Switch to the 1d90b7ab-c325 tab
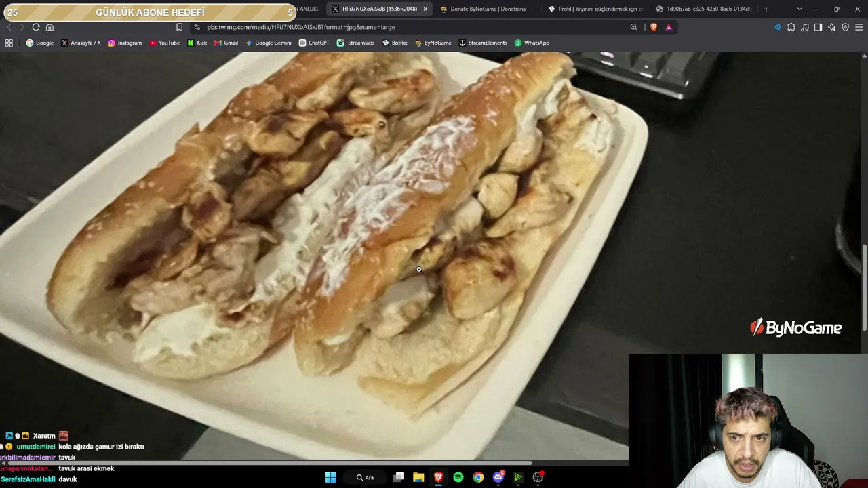The width and height of the screenshot is (868, 488). click(704, 9)
